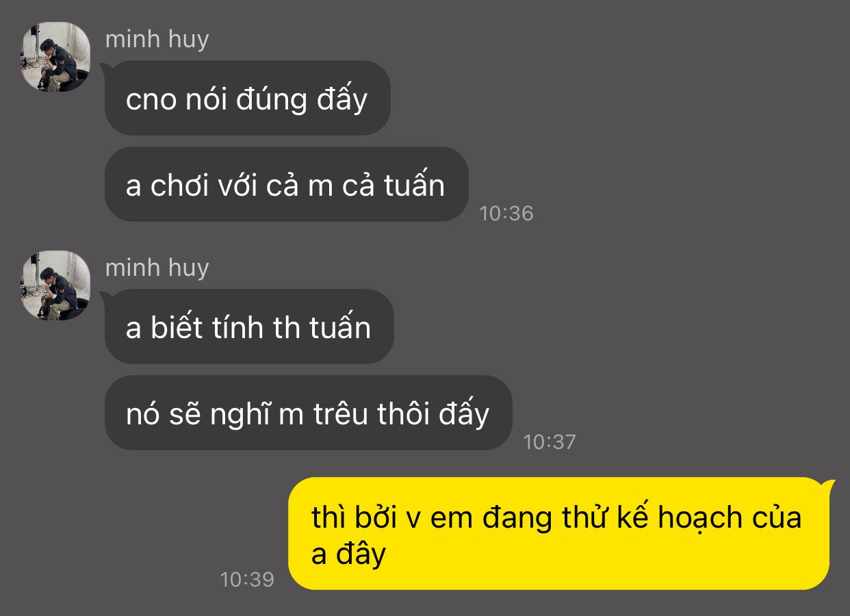Click the 10:39 timestamp beside the yellow bubble
The height and width of the screenshot is (616, 850).
(247, 580)
